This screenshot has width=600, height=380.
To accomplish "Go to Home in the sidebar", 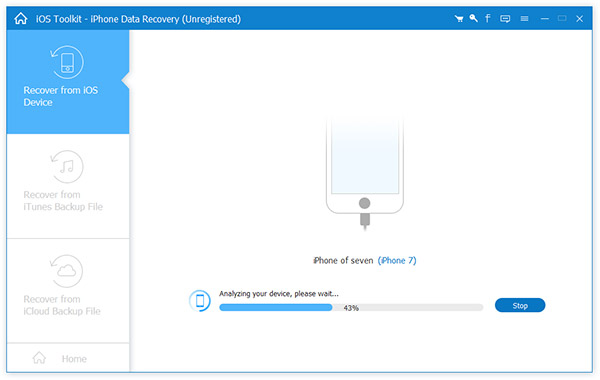I will 68,358.
